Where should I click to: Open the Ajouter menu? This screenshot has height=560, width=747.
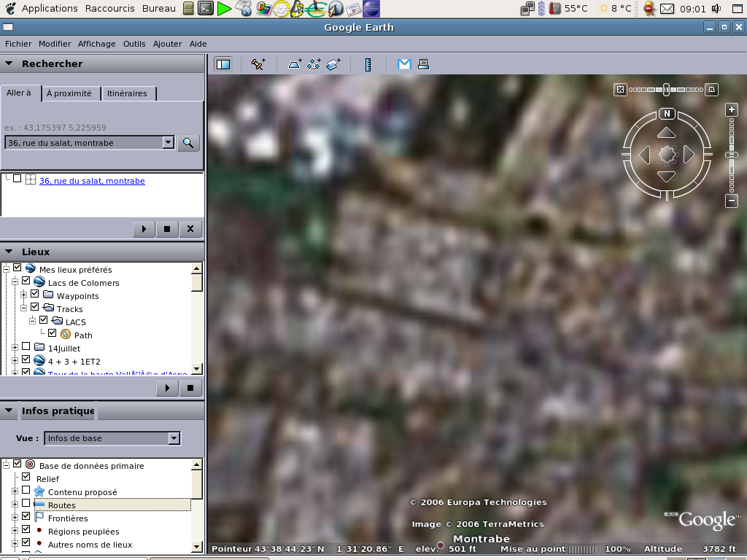pos(167,44)
